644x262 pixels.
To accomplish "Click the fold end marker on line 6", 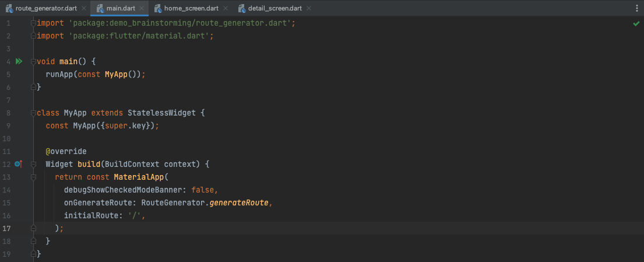I will point(34,87).
